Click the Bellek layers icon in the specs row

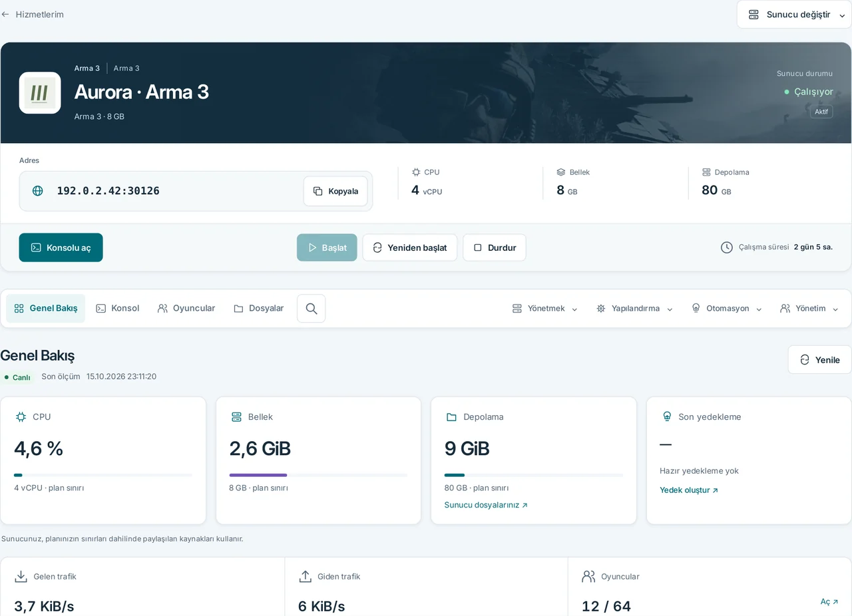pos(561,172)
